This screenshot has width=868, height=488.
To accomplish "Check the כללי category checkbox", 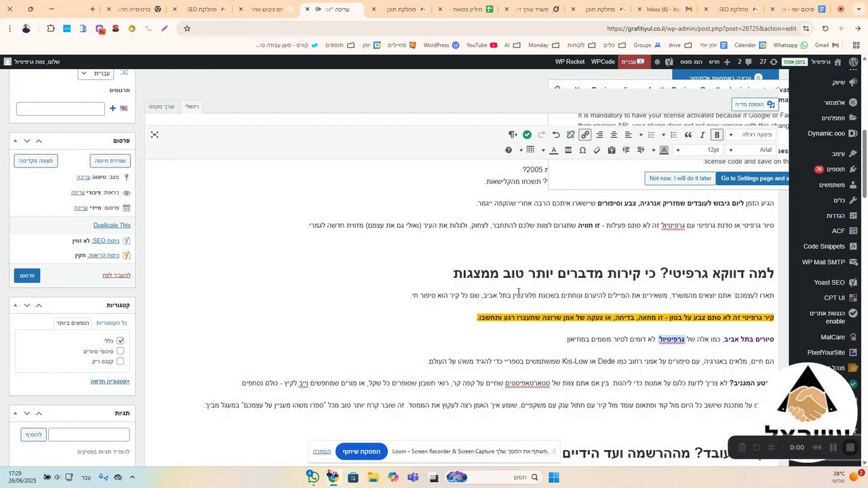I will [x=120, y=340].
